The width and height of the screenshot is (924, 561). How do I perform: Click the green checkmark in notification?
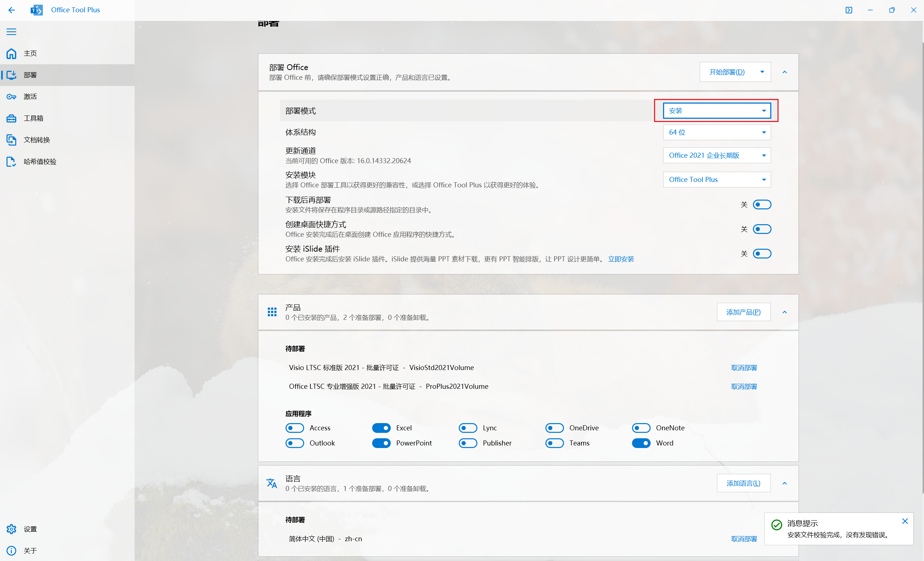(777, 525)
